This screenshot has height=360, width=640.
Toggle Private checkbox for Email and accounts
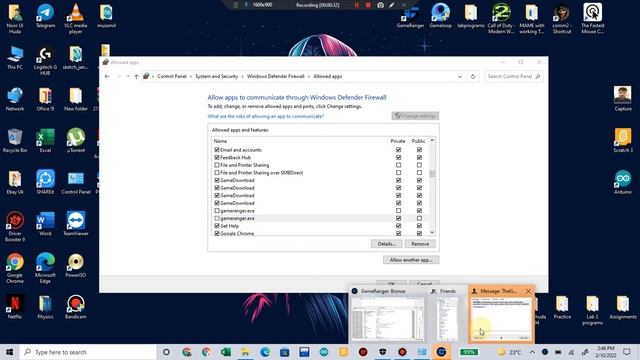pos(398,150)
